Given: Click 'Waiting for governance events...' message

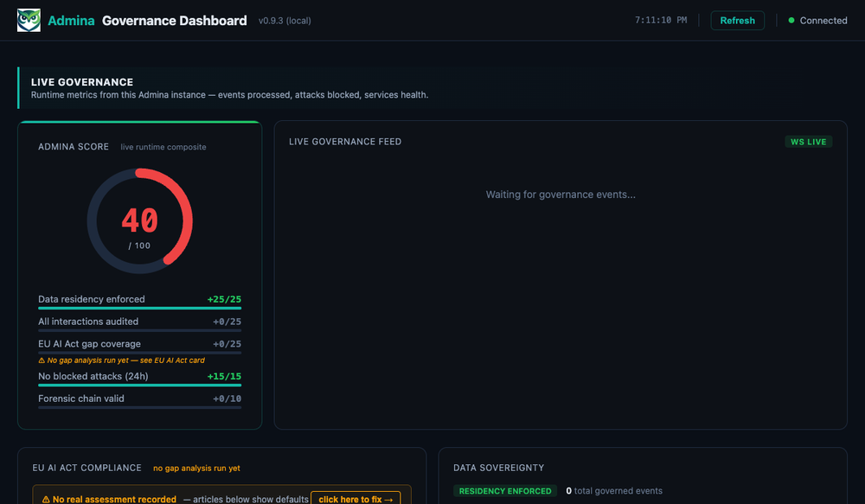Looking at the screenshot, I should pyautogui.click(x=561, y=195).
